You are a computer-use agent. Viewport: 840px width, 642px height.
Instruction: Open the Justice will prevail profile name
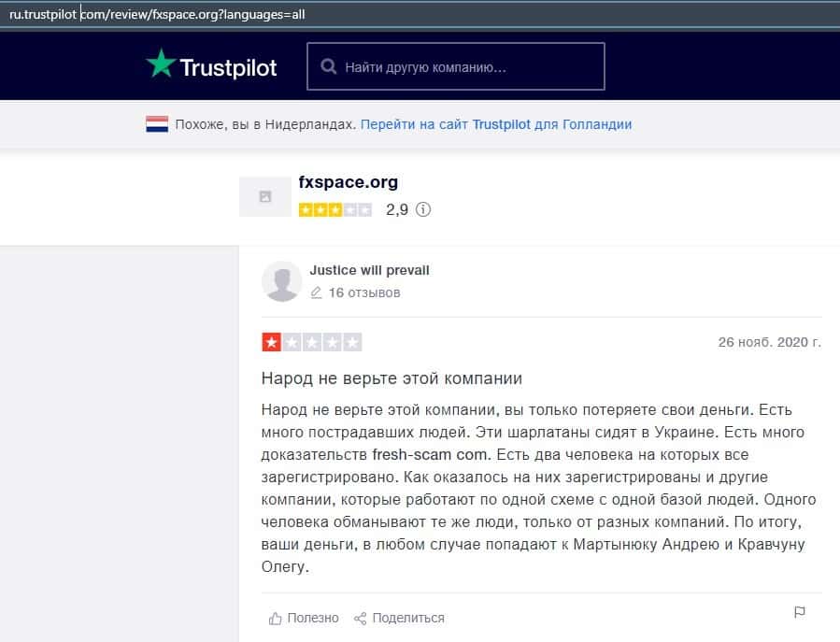click(x=369, y=270)
